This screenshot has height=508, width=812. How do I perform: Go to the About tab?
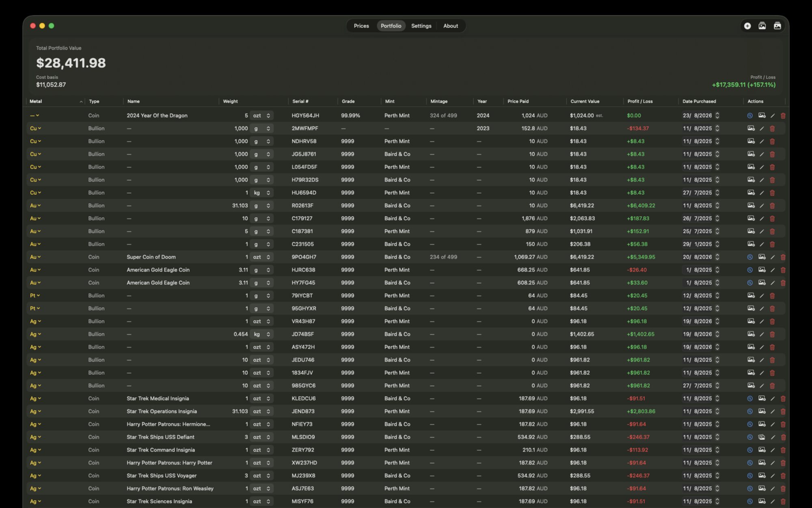coord(451,26)
